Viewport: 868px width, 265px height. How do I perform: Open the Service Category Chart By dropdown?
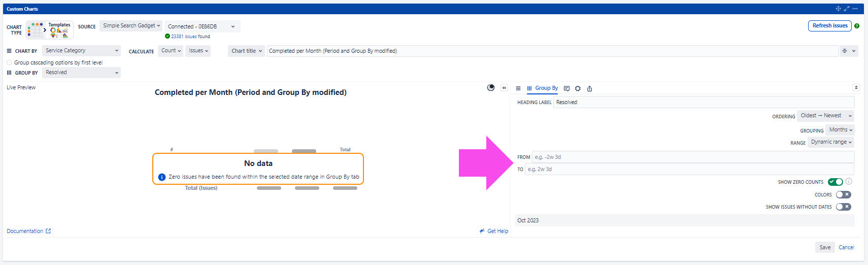click(81, 50)
